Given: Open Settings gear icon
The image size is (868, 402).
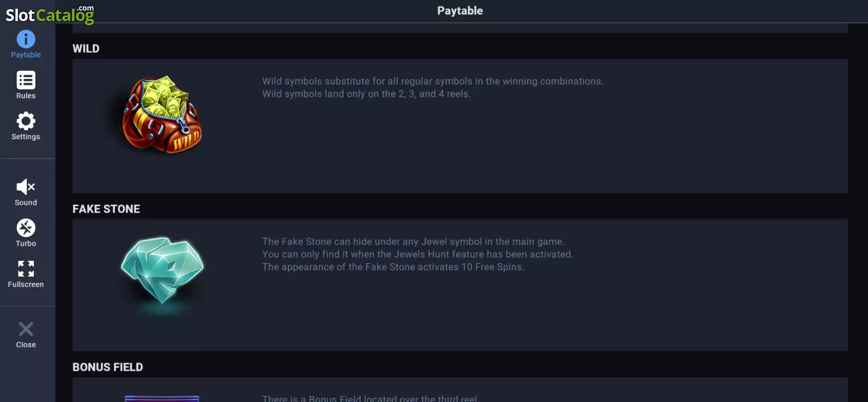Looking at the screenshot, I should pos(26,121).
